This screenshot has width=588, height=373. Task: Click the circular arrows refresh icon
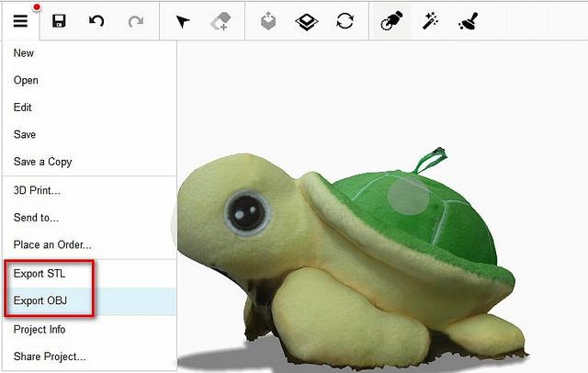[x=345, y=20]
